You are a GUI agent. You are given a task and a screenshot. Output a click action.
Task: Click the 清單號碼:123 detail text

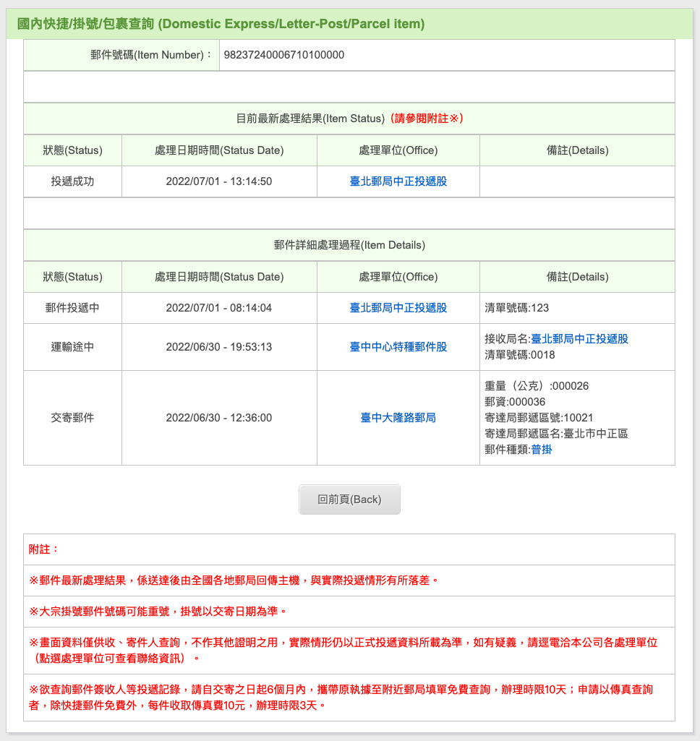pos(516,308)
